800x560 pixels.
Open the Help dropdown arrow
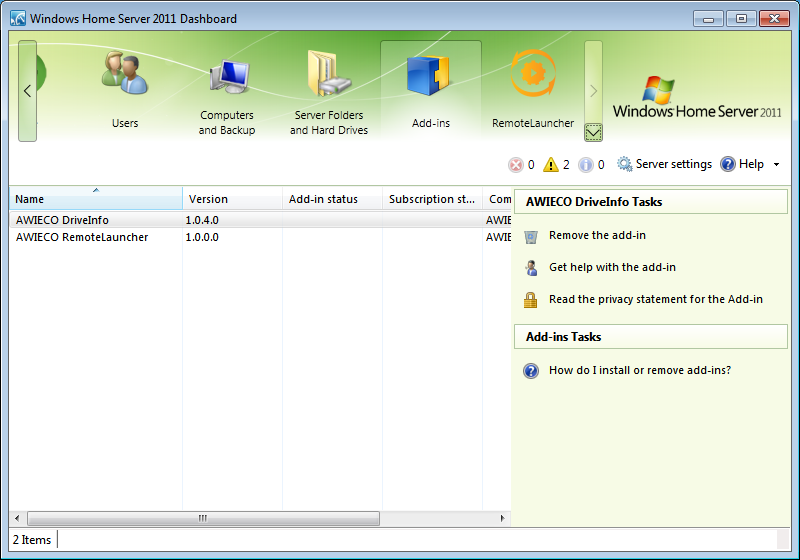777,164
